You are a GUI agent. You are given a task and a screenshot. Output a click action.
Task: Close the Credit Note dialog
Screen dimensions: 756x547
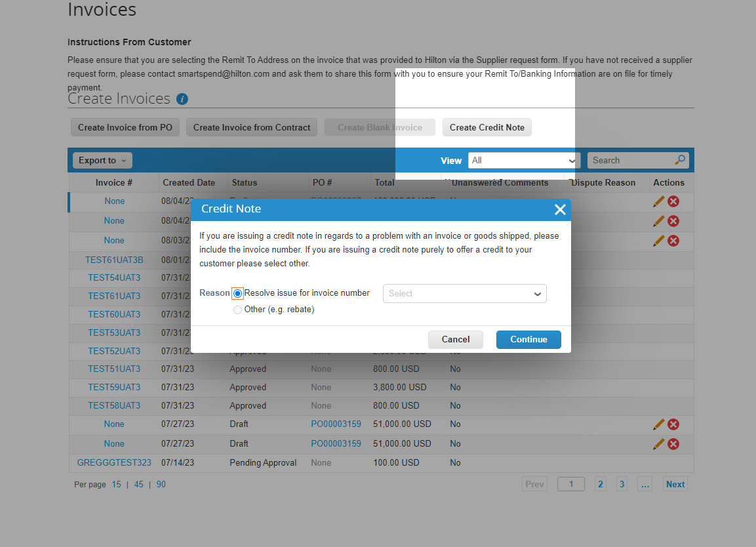(560, 210)
